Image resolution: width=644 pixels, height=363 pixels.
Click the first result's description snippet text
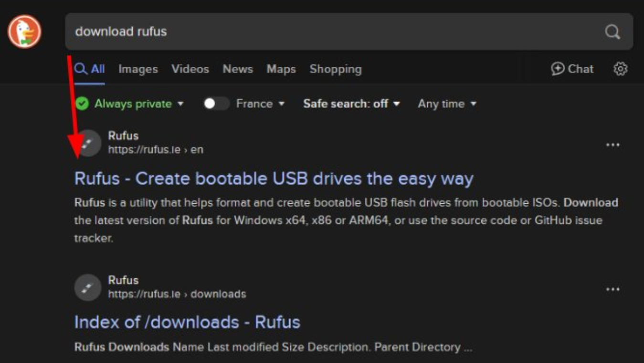point(346,220)
